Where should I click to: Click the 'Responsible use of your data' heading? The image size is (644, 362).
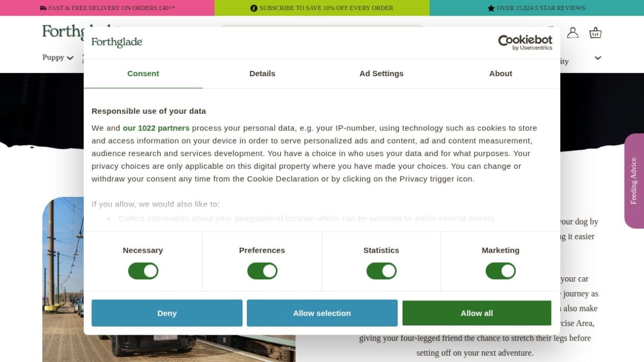149,111
